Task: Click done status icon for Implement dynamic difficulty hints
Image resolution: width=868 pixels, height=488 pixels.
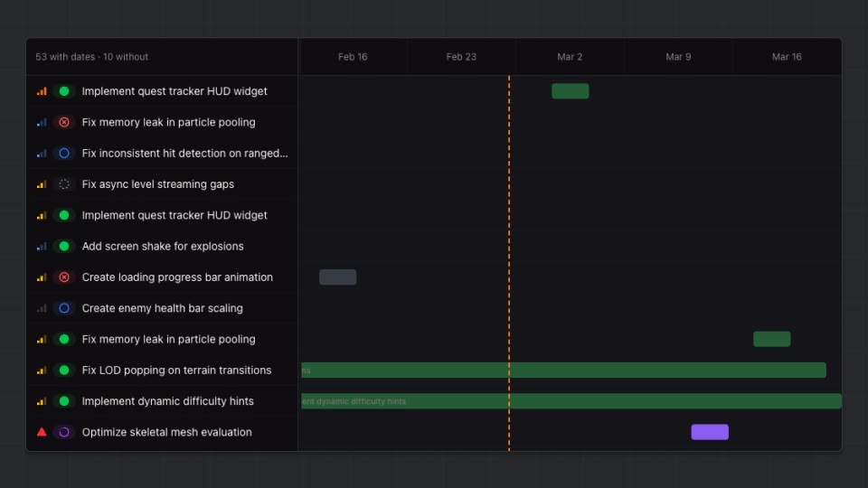Action: pos(64,401)
